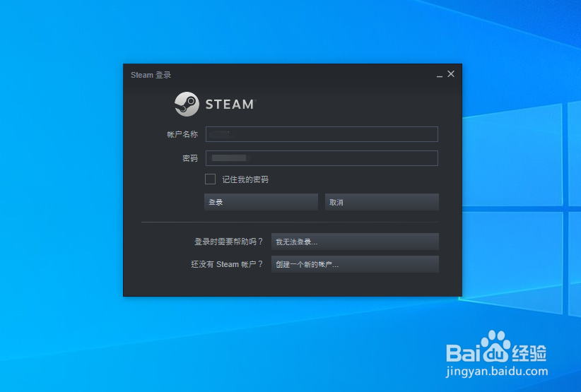
Task: Click 创建一个新的帐户... button
Action: (x=355, y=264)
